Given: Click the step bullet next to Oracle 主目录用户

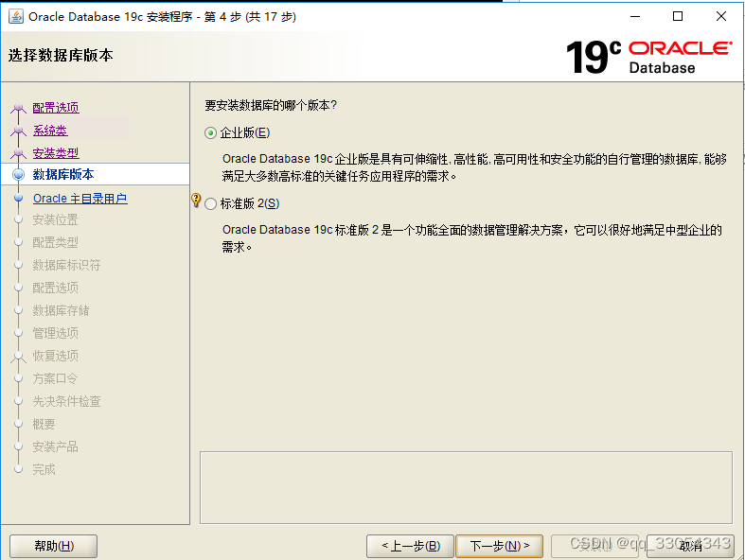Looking at the screenshot, I should pyautogui.click(x=19, y=198).
